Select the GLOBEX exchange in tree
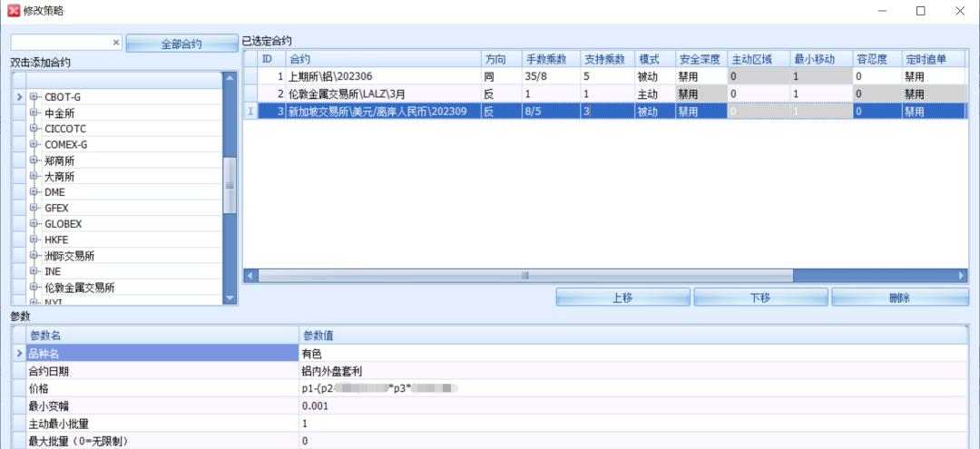This screenshot has width=980, height=449. click(64, 223)
